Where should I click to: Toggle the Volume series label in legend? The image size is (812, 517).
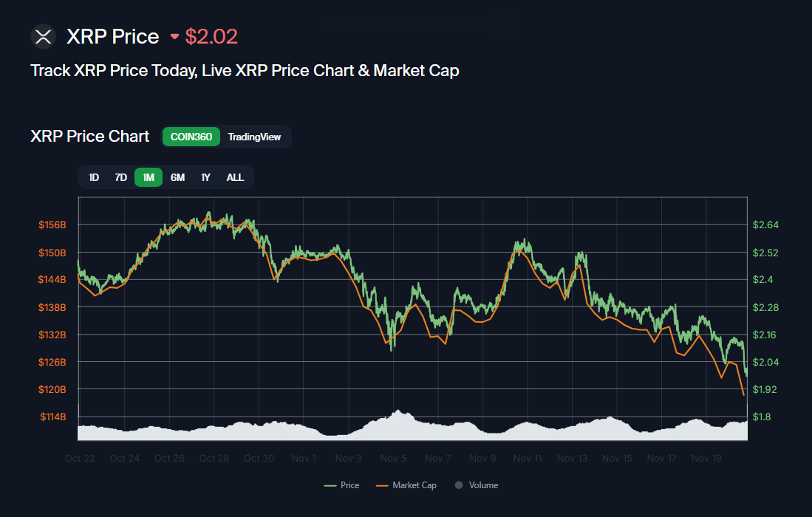(483, 485)
